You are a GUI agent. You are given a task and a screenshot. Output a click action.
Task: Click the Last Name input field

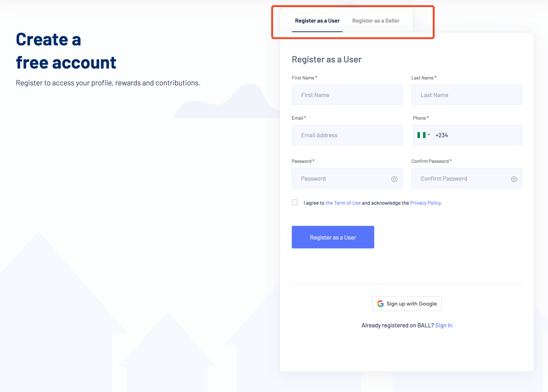click(466, 95)
